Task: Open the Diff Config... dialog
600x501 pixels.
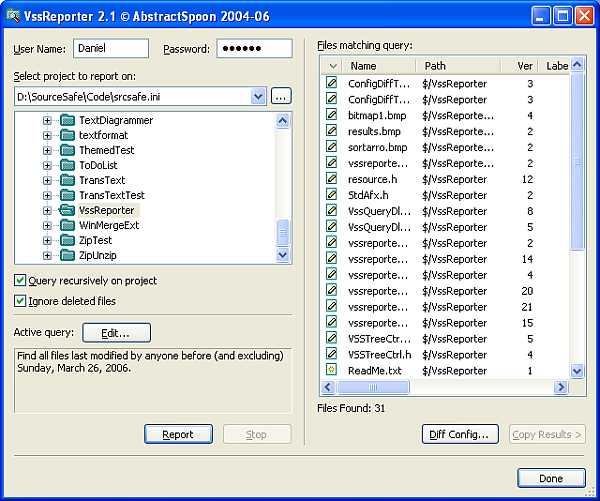Action: [460, 434]
